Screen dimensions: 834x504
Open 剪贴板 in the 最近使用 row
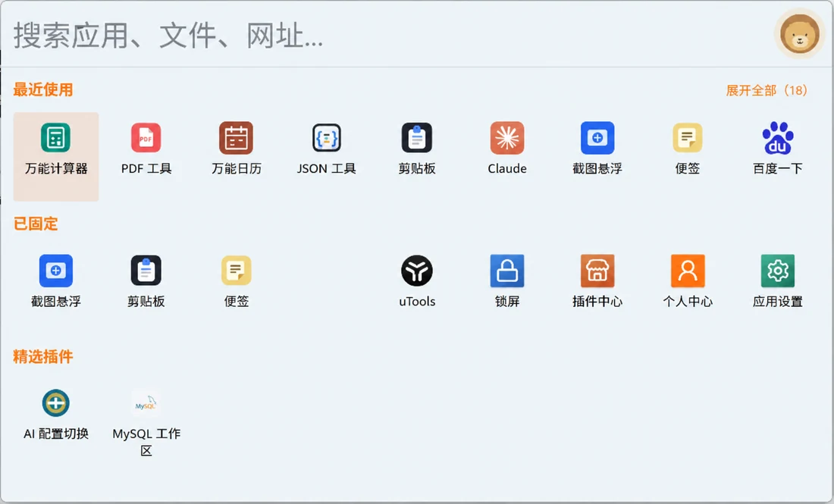tap(417, 149)
